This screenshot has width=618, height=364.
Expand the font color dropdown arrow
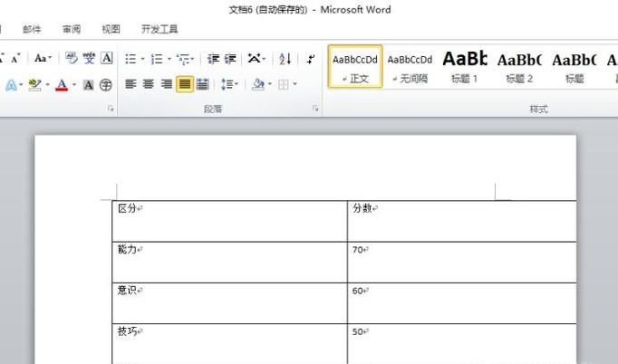click(x=73, y=84)
